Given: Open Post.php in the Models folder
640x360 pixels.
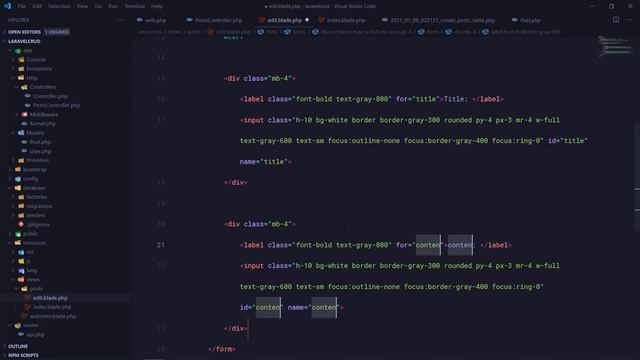Looking at the screenshot, I should coord(40,142).
